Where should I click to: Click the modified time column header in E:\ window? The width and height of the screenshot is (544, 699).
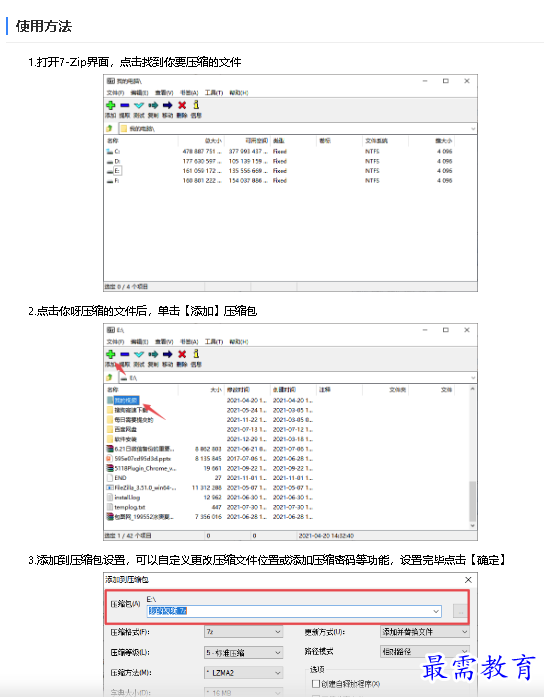point(247,390)
